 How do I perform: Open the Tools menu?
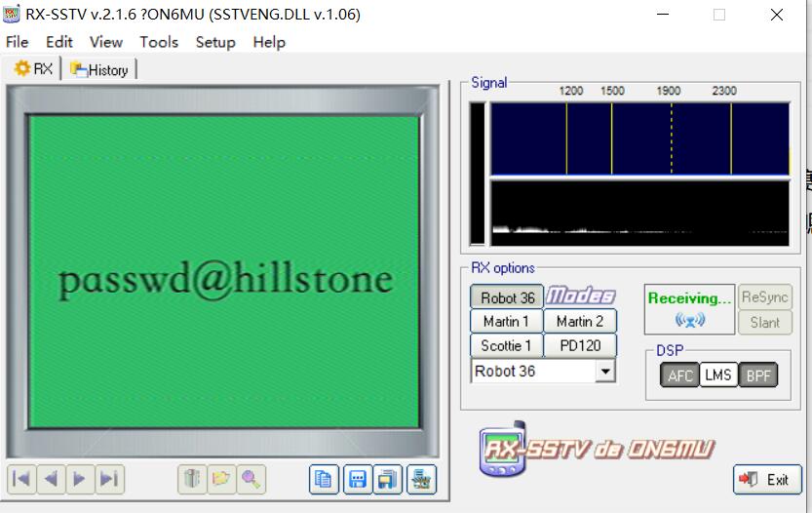point(158,42)
